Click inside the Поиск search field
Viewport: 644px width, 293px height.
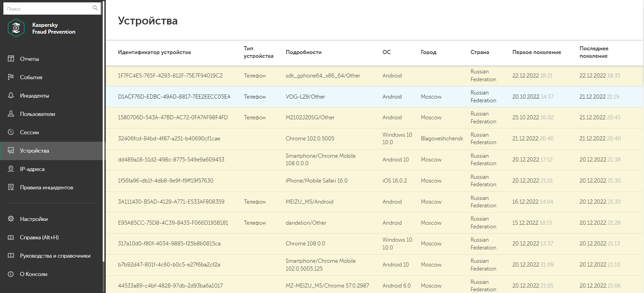48,8
